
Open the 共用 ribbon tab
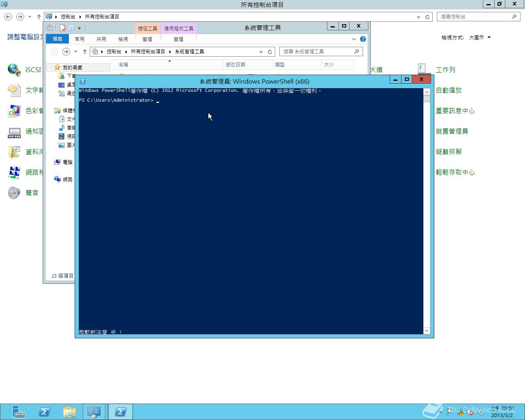pos(101,39)
